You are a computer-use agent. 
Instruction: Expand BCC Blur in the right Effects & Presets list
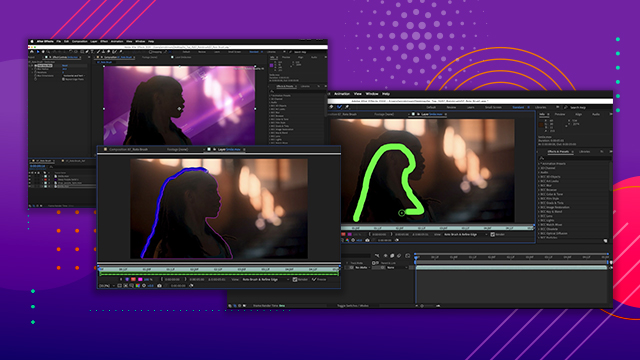540,185
